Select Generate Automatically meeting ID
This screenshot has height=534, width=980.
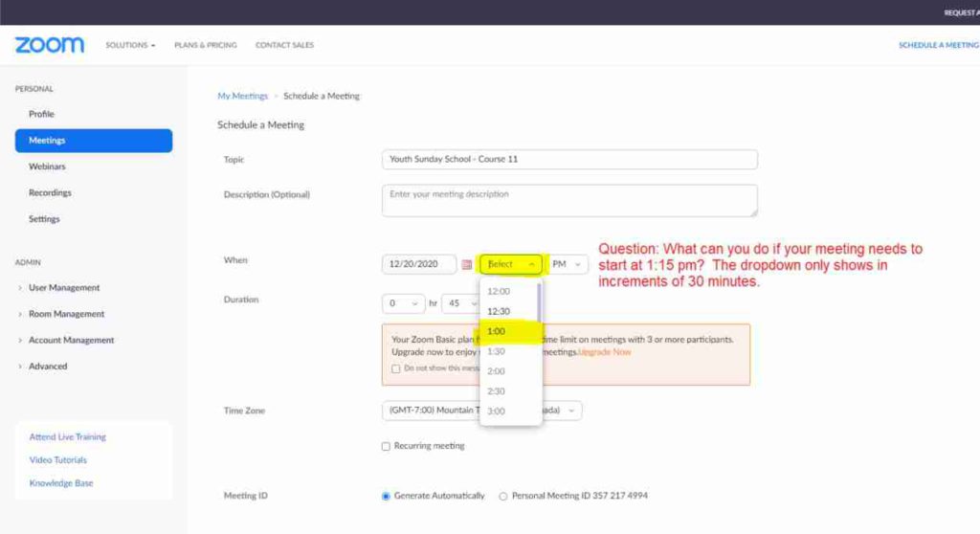[387, 496]
